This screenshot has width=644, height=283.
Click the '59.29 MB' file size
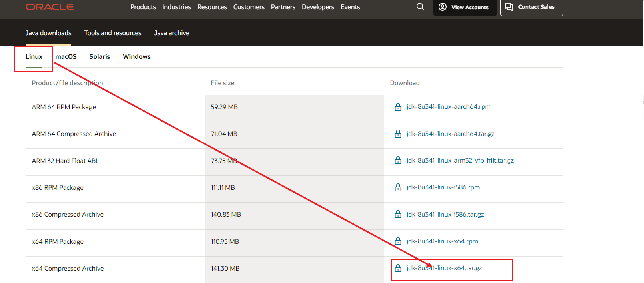tap(224, 107)
